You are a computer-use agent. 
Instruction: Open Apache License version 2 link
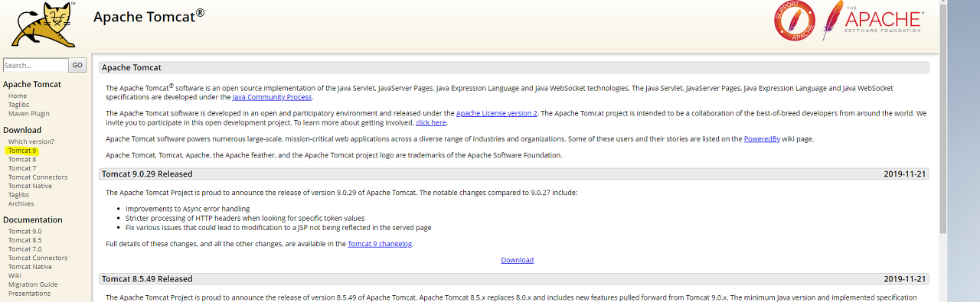pyautogui.click(x=497, y=113)
